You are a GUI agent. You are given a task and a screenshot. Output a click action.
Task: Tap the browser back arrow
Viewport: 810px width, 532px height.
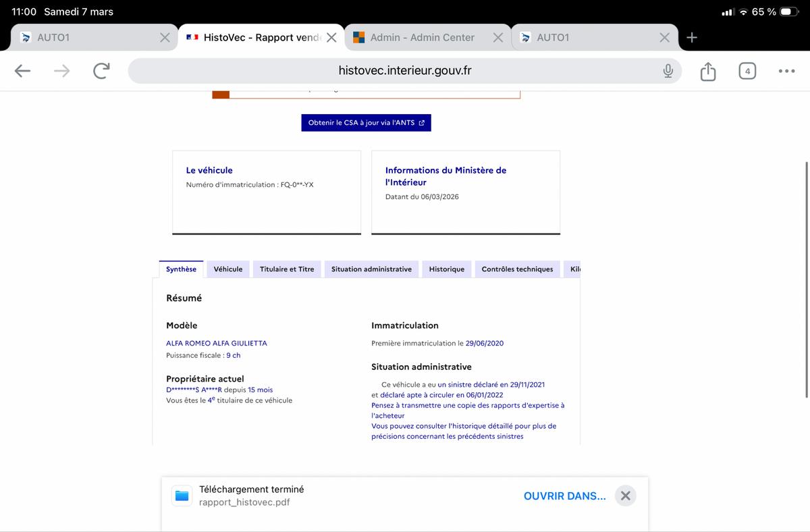(x=22, y=71)
